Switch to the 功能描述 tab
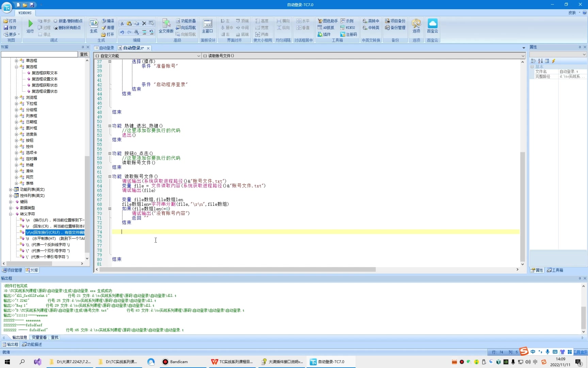This screenshot has width=588, height=368. 32,344
